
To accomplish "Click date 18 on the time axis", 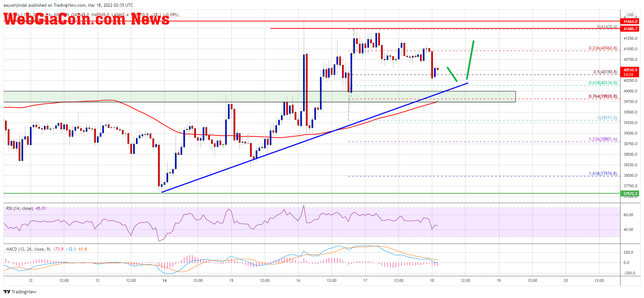I will [432, 280].
